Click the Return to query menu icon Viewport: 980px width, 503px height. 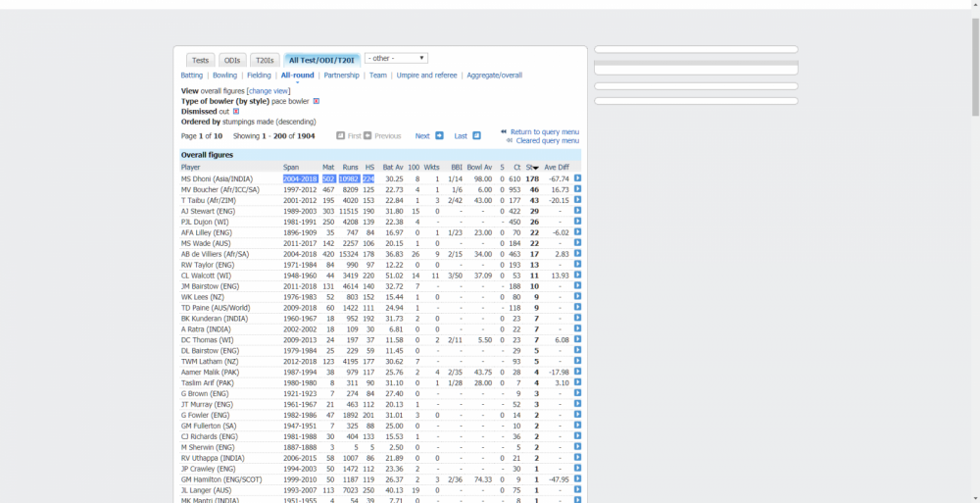point(504,131)
